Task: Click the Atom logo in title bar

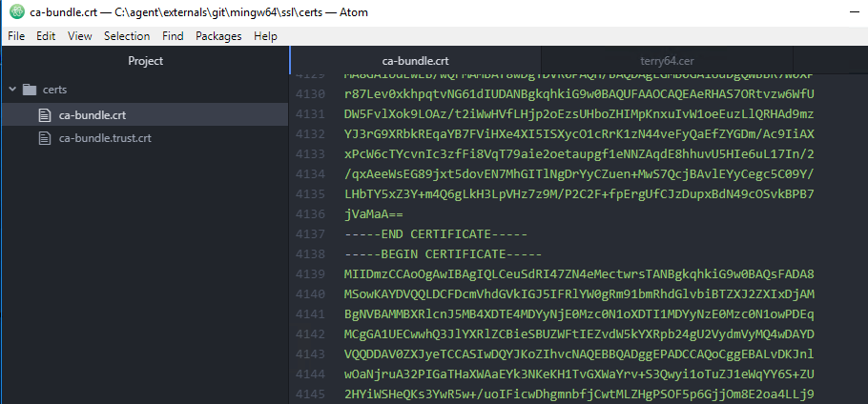Action: pyautogui.click(x=17, y=11)
